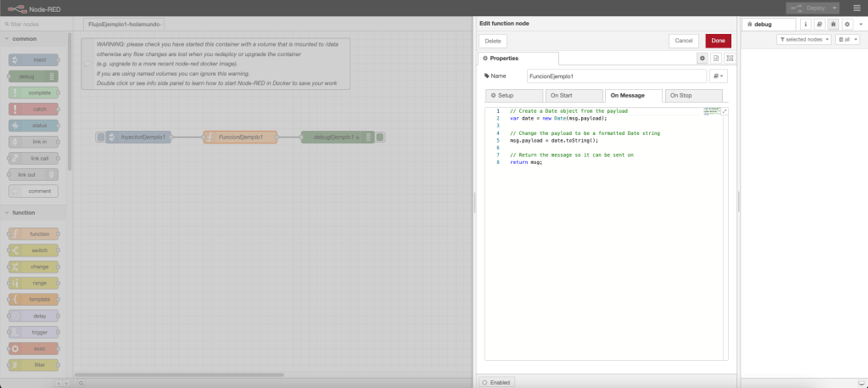Open the hamburger main menu
The image size is (868, 388).
click(x=855, y=8)
